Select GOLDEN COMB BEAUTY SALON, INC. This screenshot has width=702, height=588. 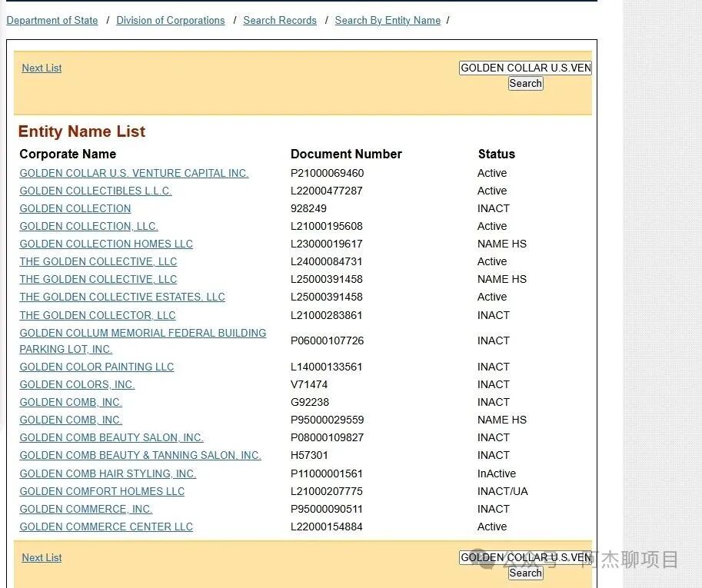[111, 437]
